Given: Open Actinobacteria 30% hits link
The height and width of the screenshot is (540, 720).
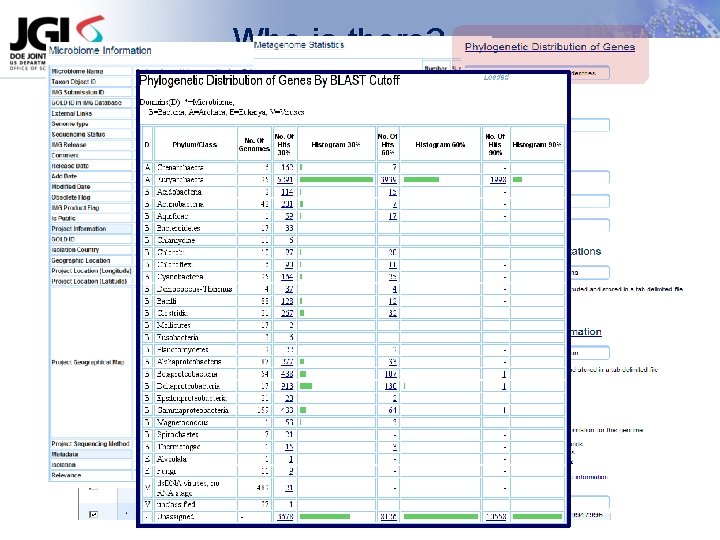Looking at the screenshot, I should pyautogui.click(x=287, y=204).
